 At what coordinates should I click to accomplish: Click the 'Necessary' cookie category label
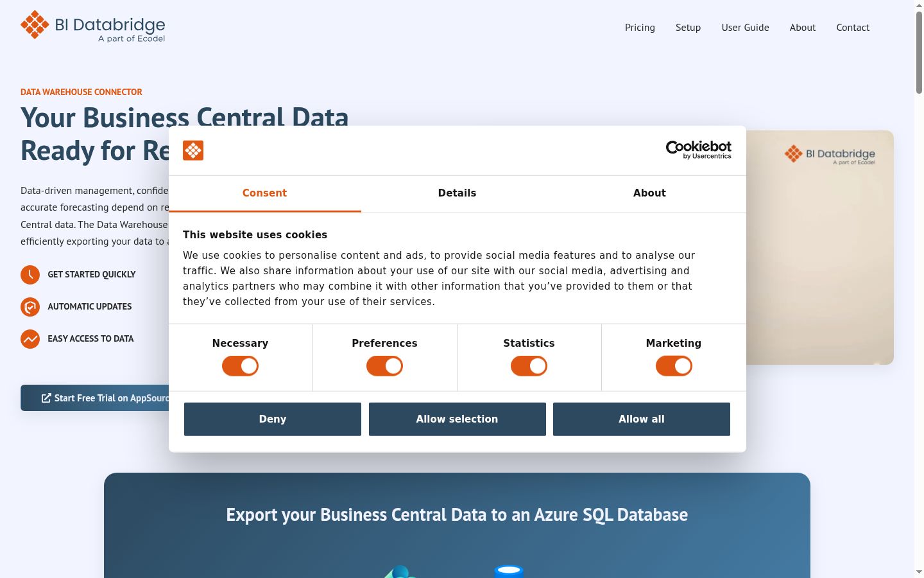[x=241, y=344]
